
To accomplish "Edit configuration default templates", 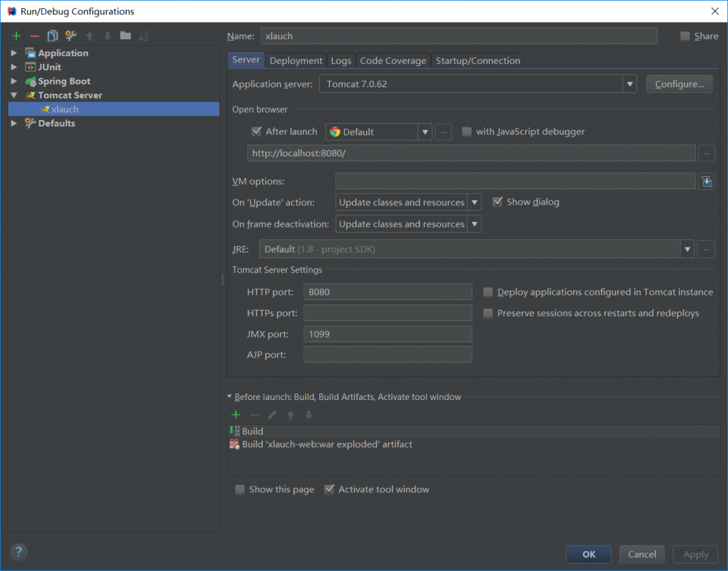I will coord(69,35).
